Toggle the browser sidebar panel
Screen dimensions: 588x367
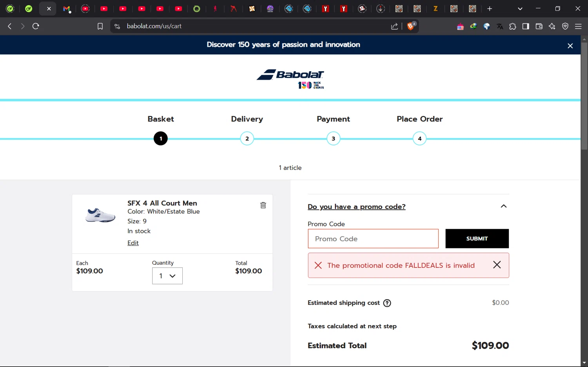(x=526, y=26)
